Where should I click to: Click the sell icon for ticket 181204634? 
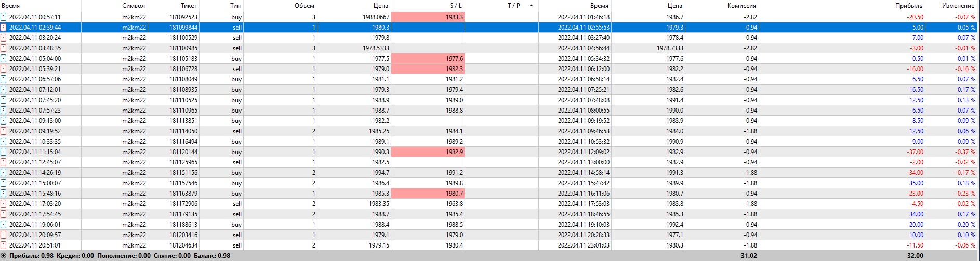coord(4,245)
